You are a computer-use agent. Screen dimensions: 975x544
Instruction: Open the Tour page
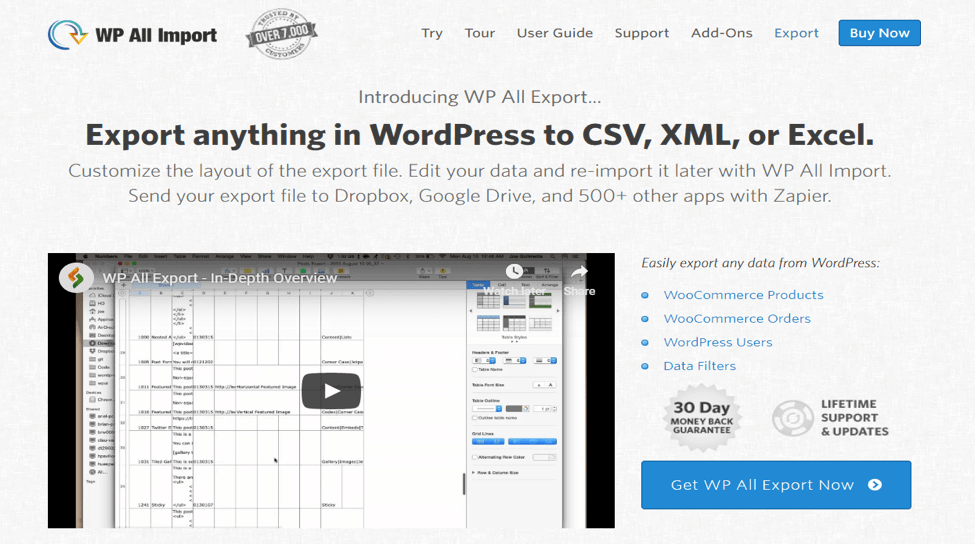coord(479,33)
